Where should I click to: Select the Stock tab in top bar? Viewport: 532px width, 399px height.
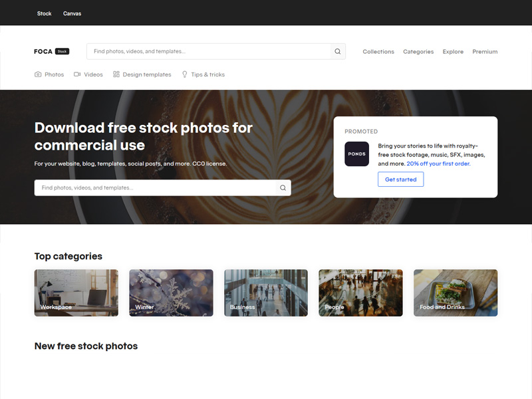point(45,13)
